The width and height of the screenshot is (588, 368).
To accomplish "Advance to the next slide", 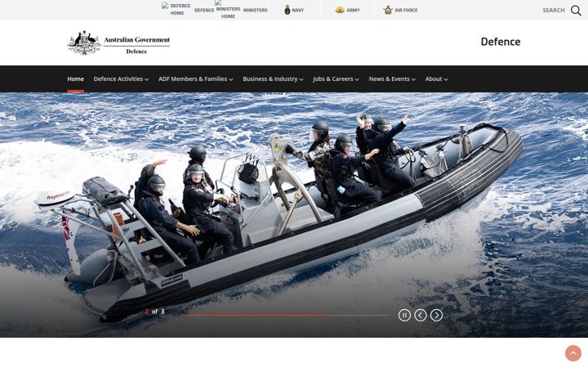I will tap(436, 315).
